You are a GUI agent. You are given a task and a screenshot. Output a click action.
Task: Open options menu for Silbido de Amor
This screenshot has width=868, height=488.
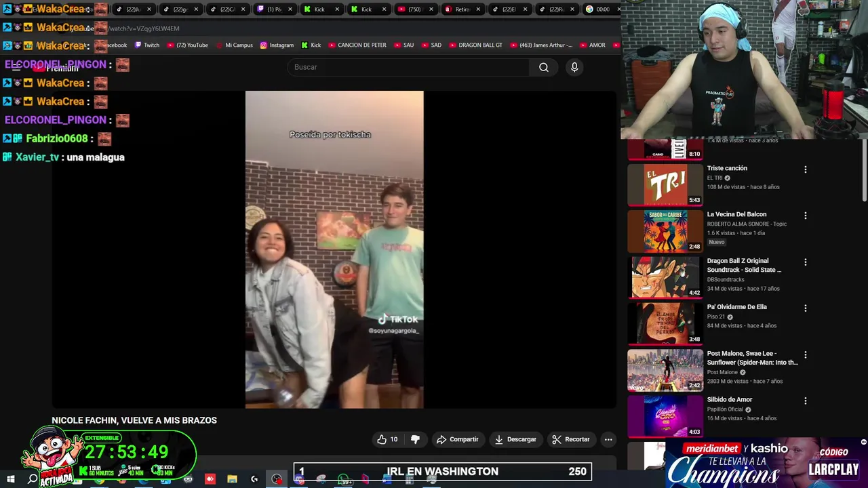tap(806, 401)
